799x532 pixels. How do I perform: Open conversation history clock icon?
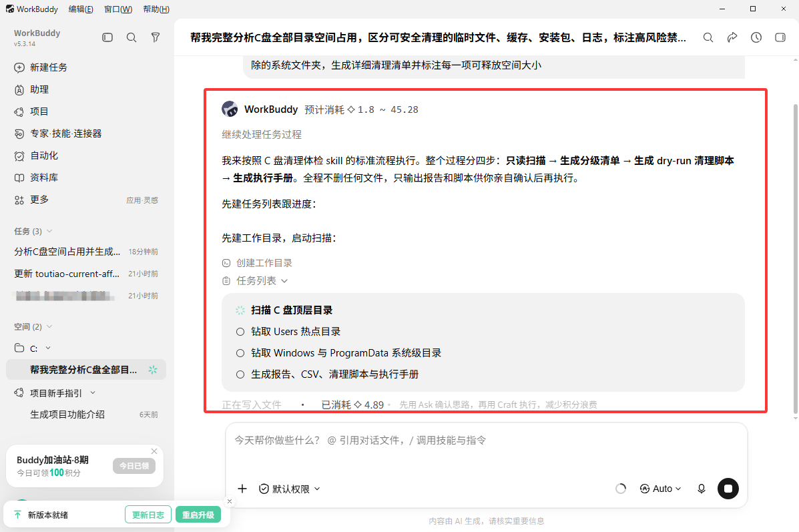[756, 37]
